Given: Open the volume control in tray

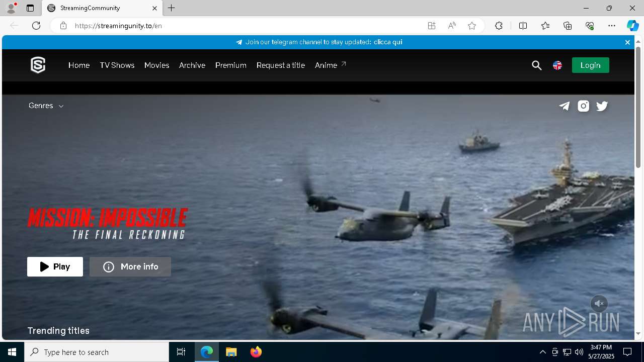Looking at the screenshot, I should [x=579, y=352].
